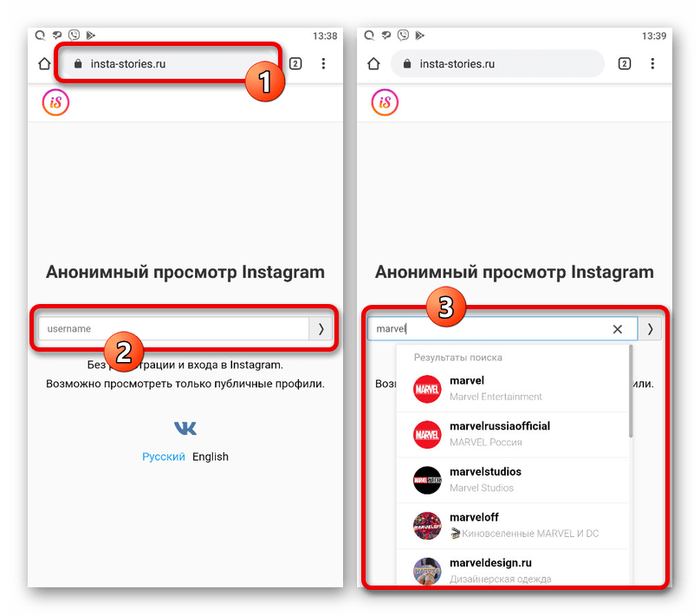The width and height of the screenshot is (700, 615).
Task: Click the marveloff avatar thumbnail
Action: [x=427, y=526]
